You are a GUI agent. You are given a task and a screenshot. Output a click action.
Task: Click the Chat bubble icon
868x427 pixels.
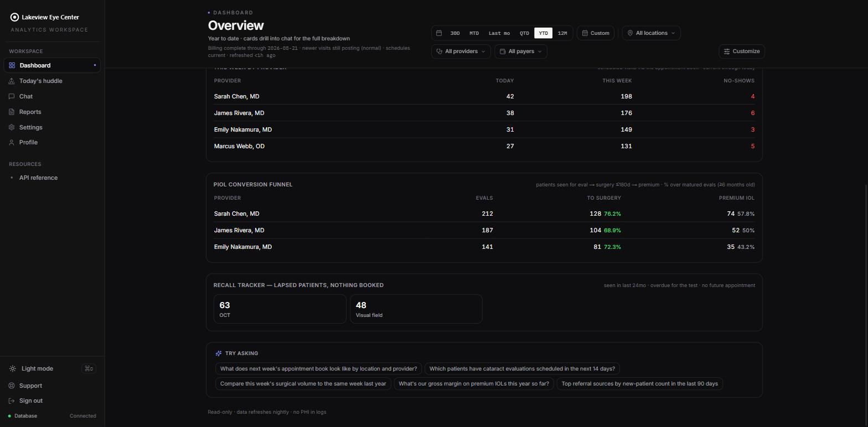coord(12,96)
